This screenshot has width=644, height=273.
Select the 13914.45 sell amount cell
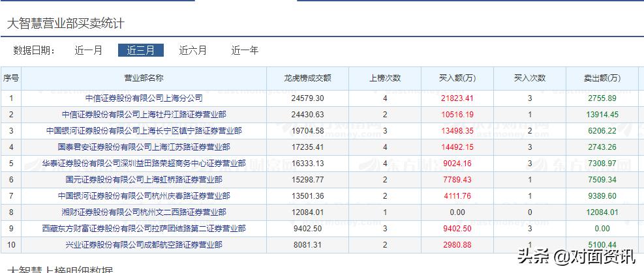click(x=602, y=115)
